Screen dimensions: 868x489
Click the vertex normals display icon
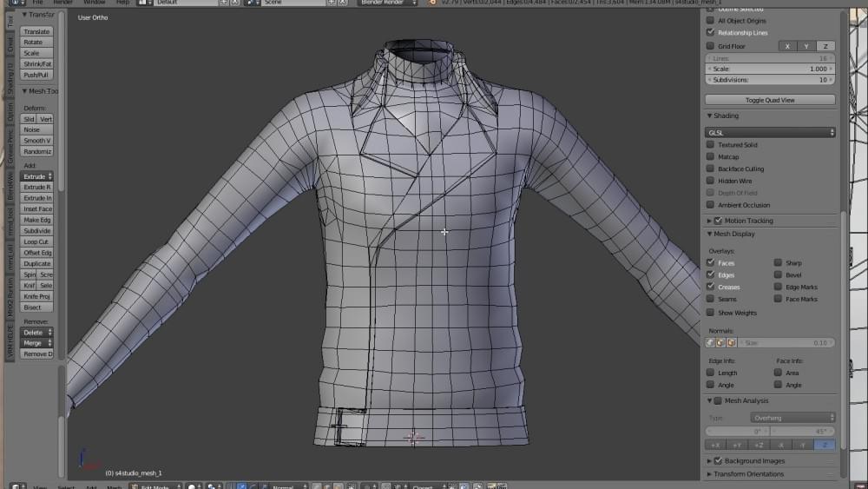coord(710,343)
